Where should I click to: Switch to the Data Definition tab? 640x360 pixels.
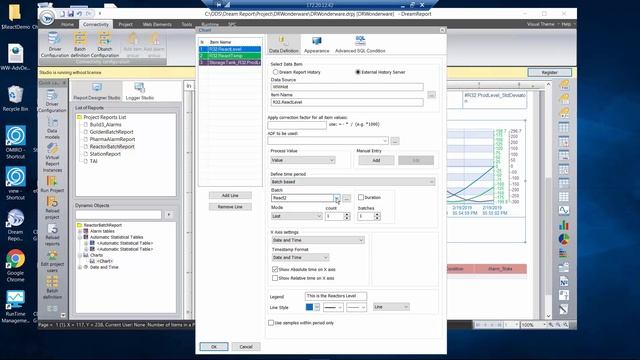[284, 44]
